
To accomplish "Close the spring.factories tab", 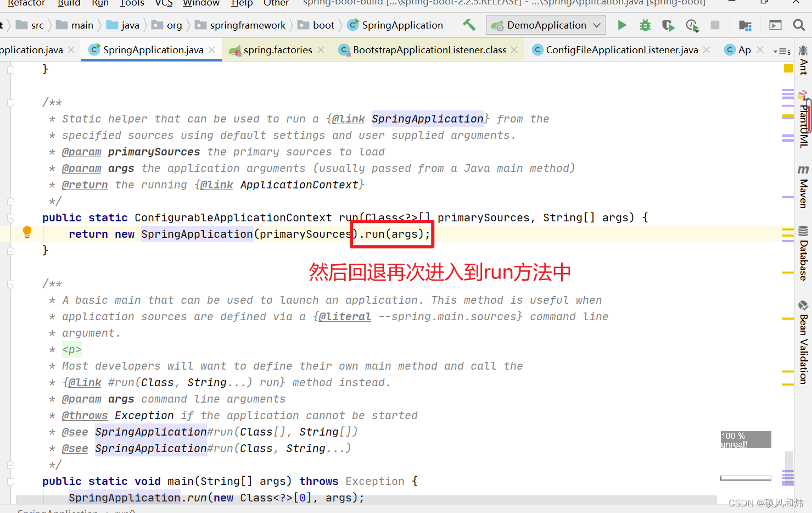I will 321,50.
